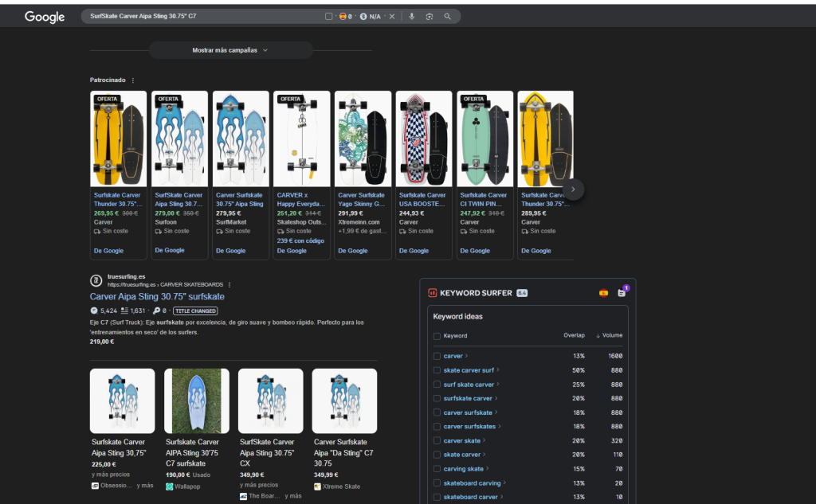Image resolution: width=816 pixels, height=504 pixels.
Task: Click the 'surfskate carver' keyword link
Action: click(x=468, y=398)
